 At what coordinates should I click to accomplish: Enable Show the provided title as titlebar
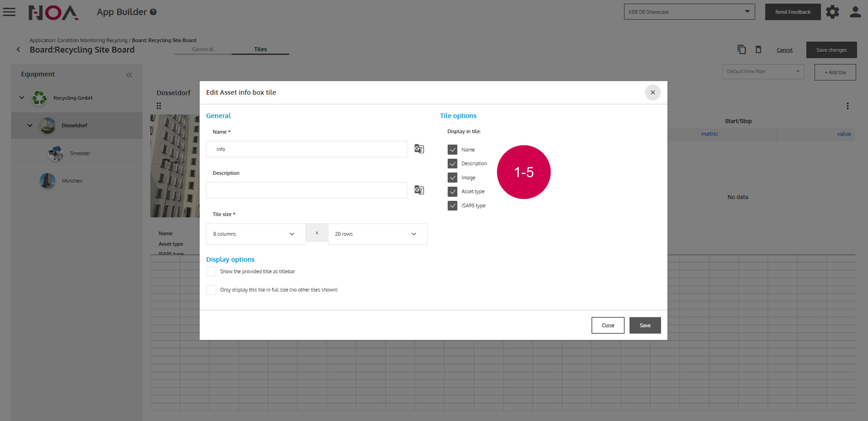point(211,272)
